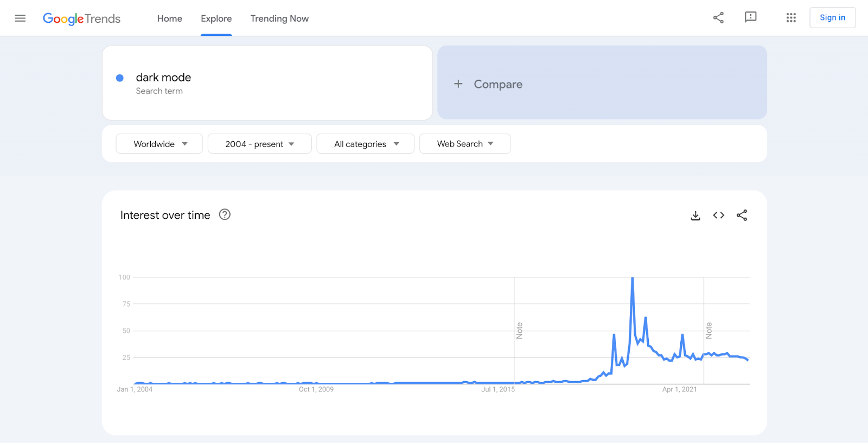Expand the All categories dropdown
868x443 pixels.
tap(366, 144)
